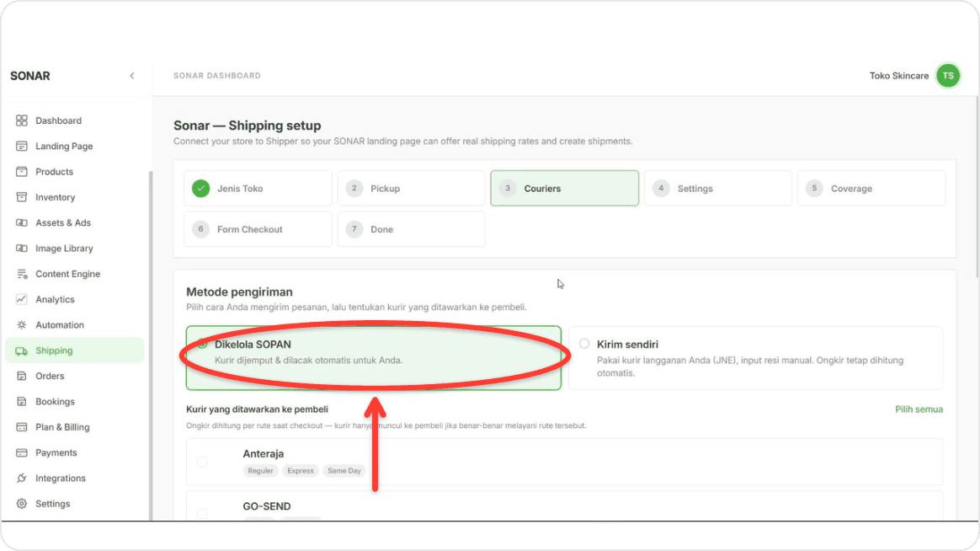Screen dimensions: 980x551
Task: Click the Pilih semua link
Action: tap(919, 409)
